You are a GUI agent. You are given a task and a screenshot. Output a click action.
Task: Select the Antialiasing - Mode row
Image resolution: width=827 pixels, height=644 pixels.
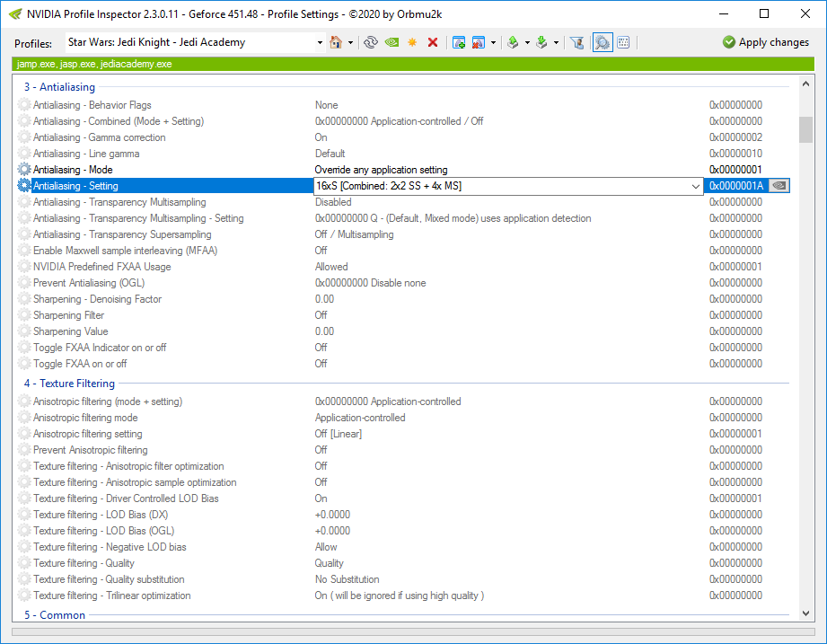(403, 169)
